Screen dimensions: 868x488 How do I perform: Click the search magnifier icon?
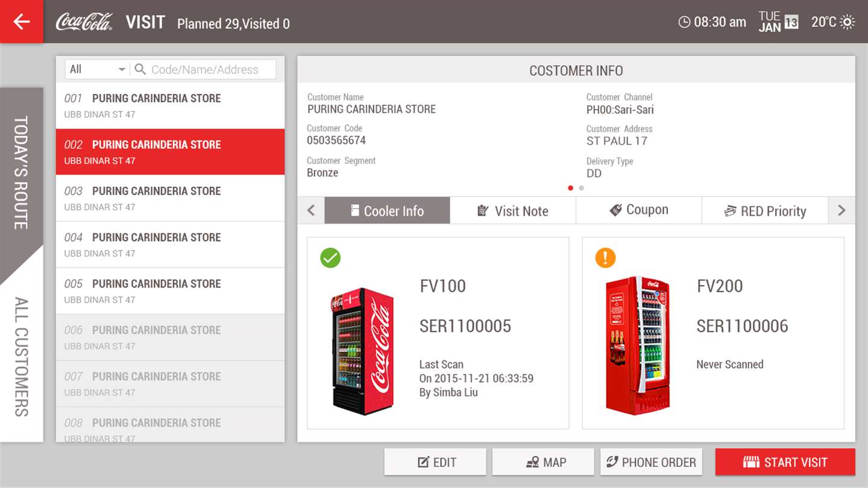(140, 69)
